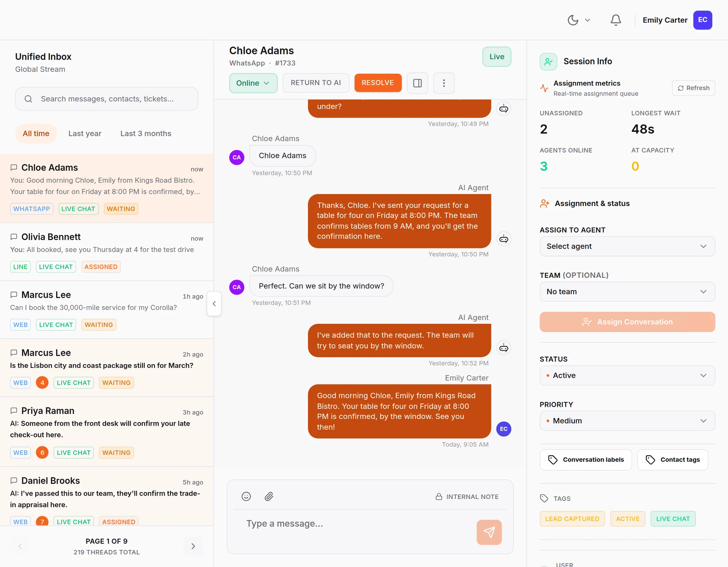This screenshot has width=728, height=567.
Task: Open the EC user avatar
Action: pyautogui.click(x=703, y=20)
